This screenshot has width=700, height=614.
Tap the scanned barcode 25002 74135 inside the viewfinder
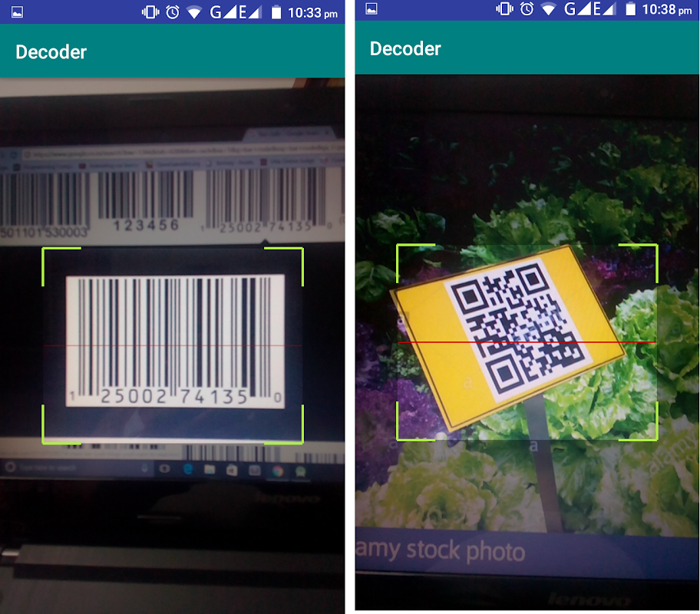[175, 341]
